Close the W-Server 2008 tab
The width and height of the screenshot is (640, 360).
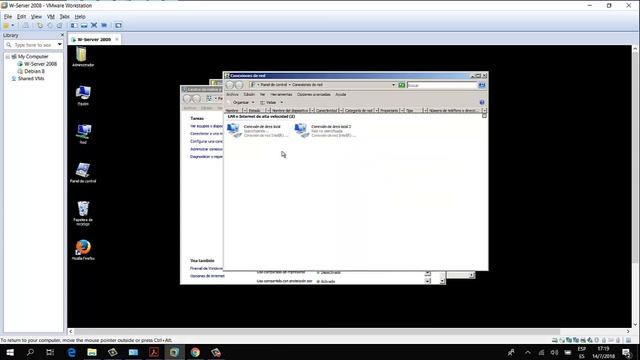coord(117,39)
